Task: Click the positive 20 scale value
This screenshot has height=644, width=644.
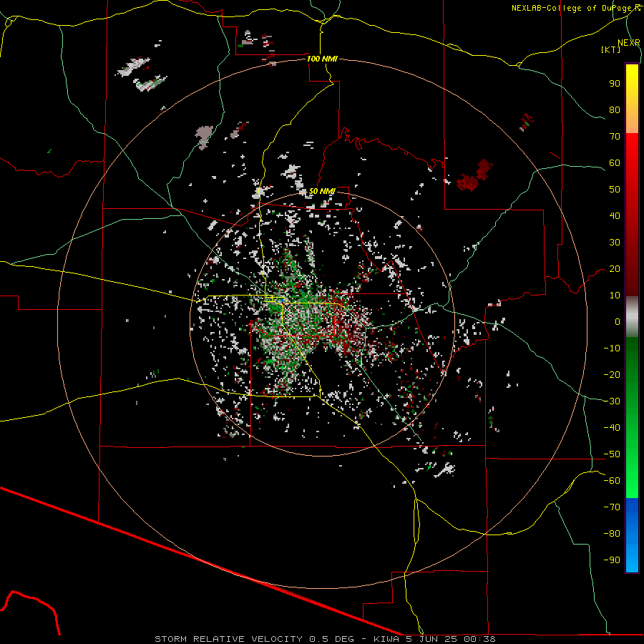Action: (615, 268)
